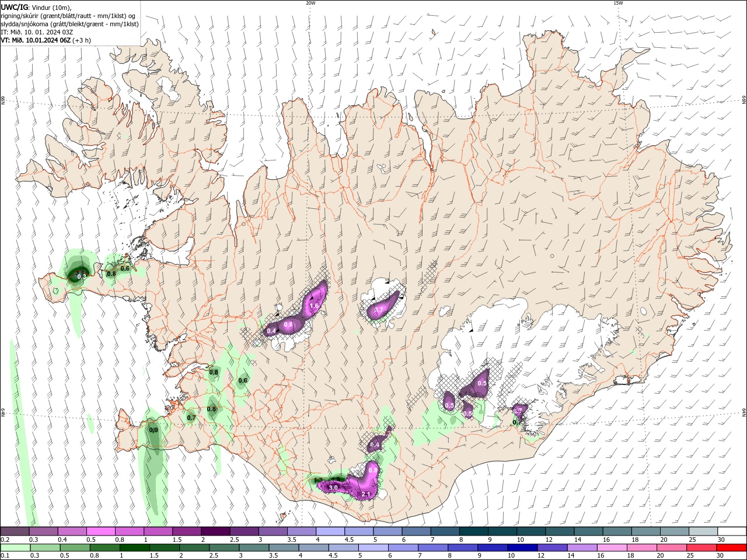Click the 1.6 snowfall value on the map
Screen dimensions: 747x560
tap(314, 306)
